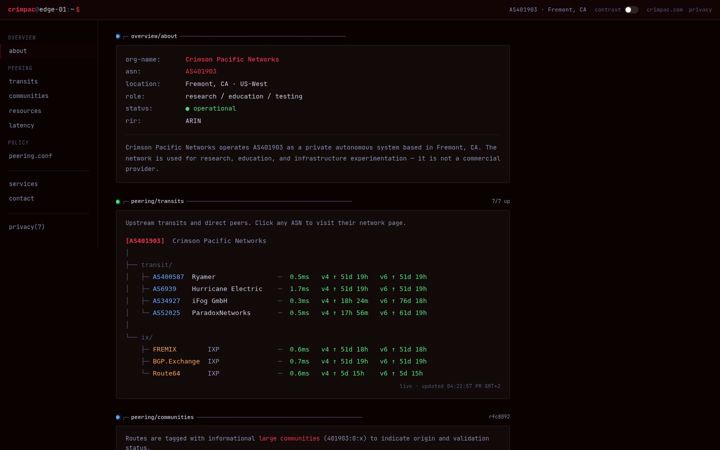Click the green operational status indicator
This screenshot has height=450, width=720.
click(211, 109)
